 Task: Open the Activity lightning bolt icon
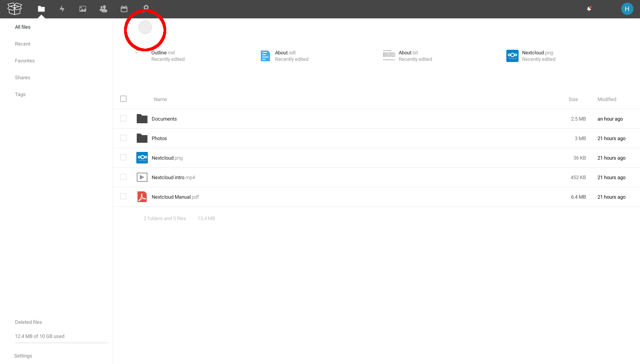pos(62,9)
